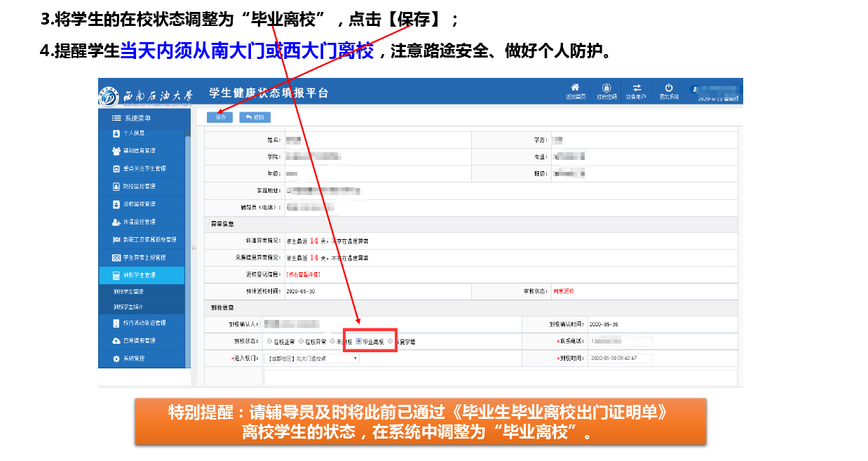Select the 毕业离校 radio button

(x=359, y=342)
